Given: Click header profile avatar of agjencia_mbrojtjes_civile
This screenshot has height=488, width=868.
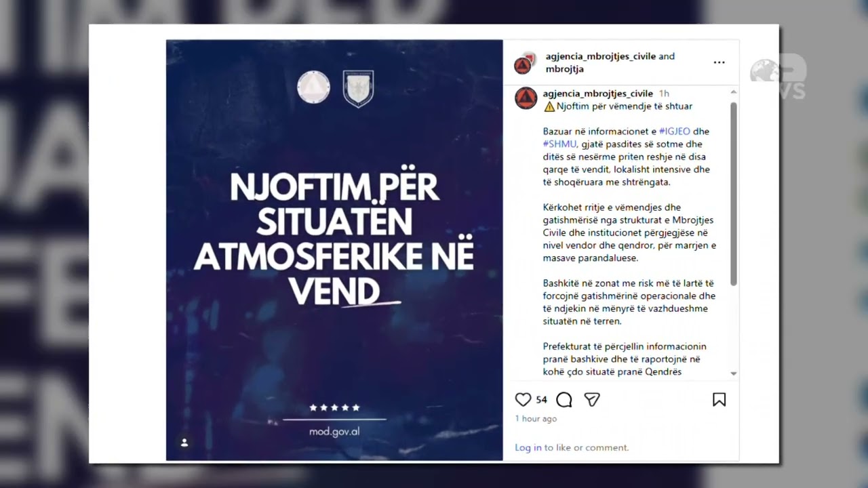Looking at the screenshot, I should coord(524,64).
